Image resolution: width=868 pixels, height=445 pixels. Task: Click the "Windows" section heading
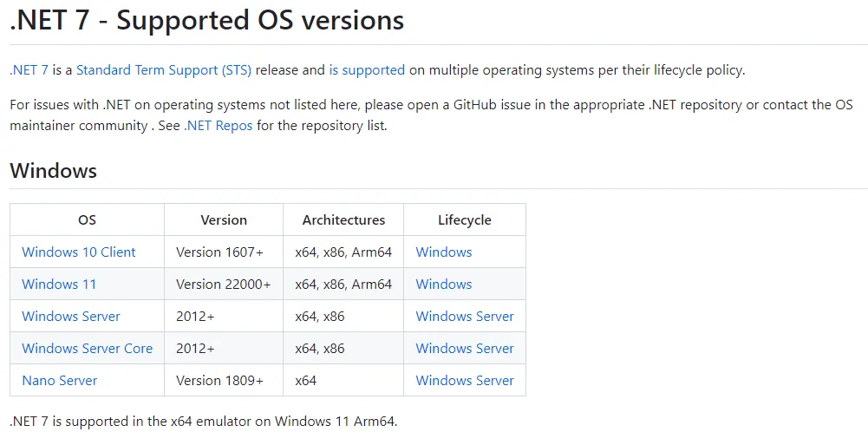pos(54,171)
